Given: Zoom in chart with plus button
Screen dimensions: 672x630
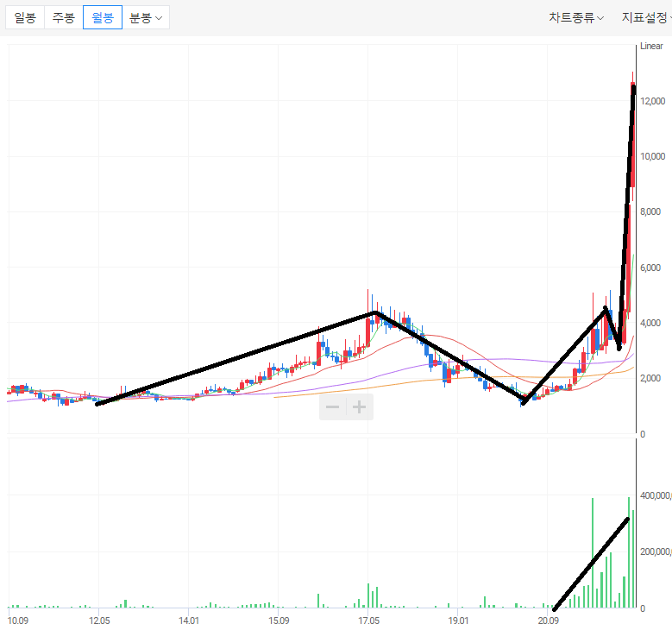Looking at the screenshot, I should (359, 407).
